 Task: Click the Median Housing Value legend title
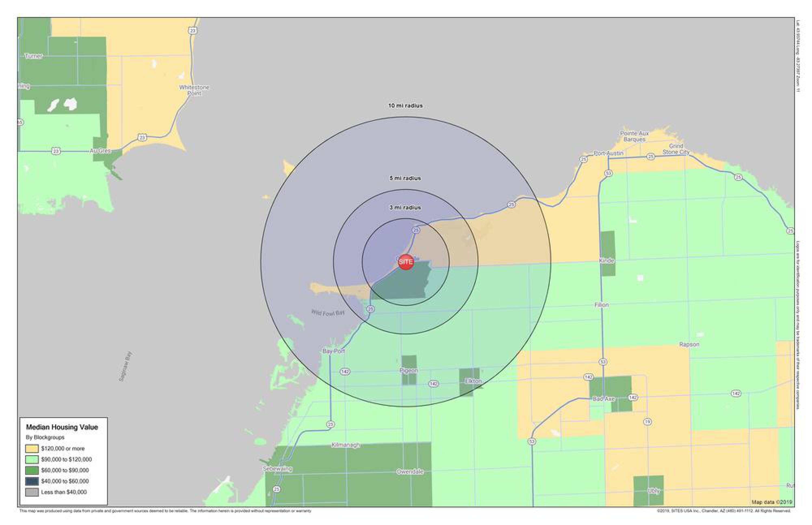pos(62,427)
